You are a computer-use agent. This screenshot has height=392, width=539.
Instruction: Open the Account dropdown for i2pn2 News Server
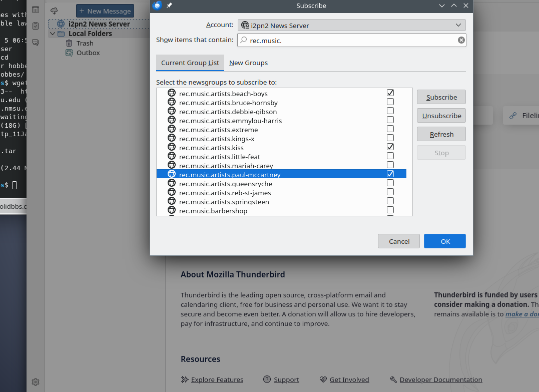coord(352,25)
